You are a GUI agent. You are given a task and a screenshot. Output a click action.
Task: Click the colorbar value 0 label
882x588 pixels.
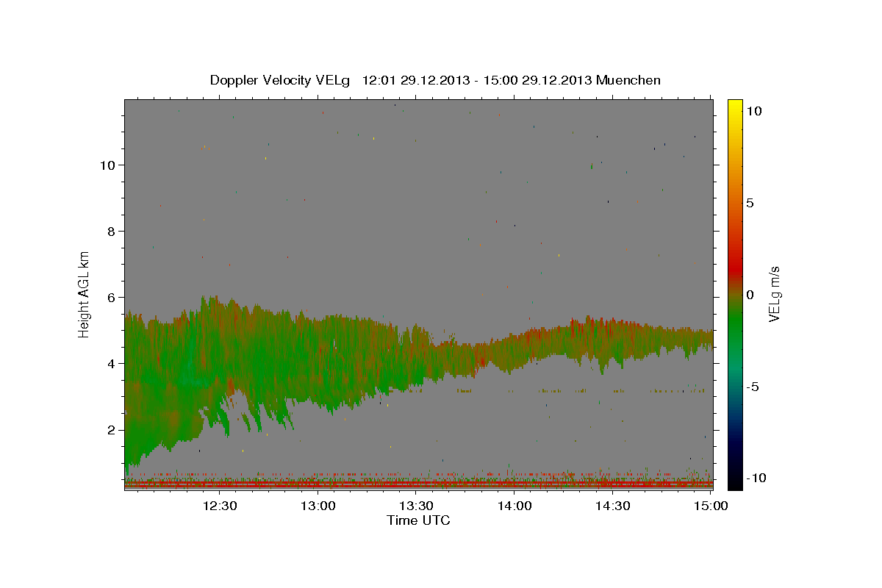749,295
